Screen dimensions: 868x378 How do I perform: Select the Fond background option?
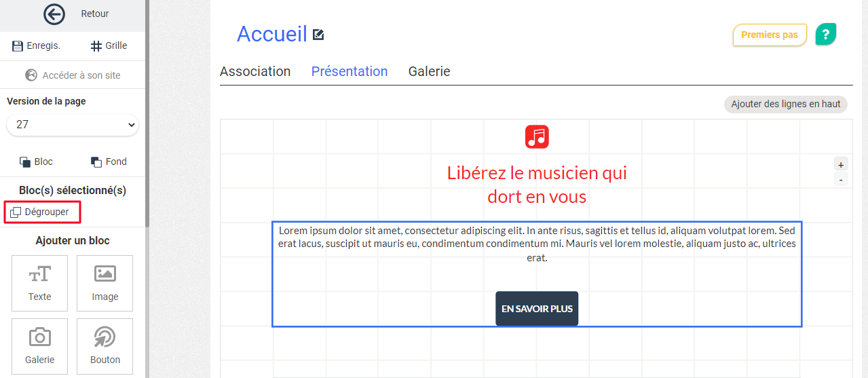109,162
